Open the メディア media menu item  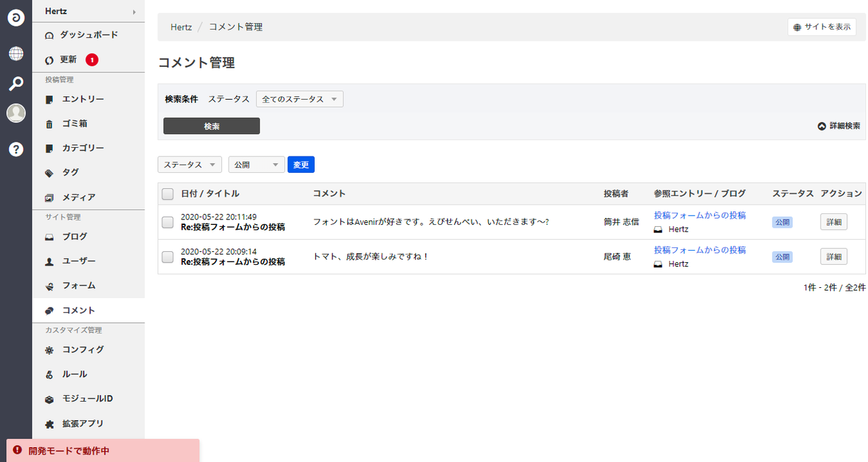point(79,197)
